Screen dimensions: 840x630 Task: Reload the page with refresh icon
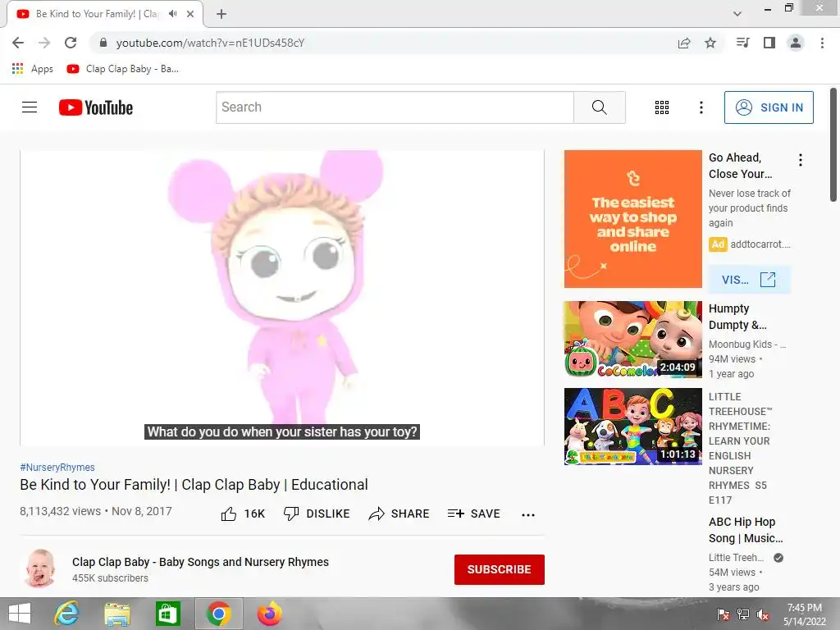[71, 43]
